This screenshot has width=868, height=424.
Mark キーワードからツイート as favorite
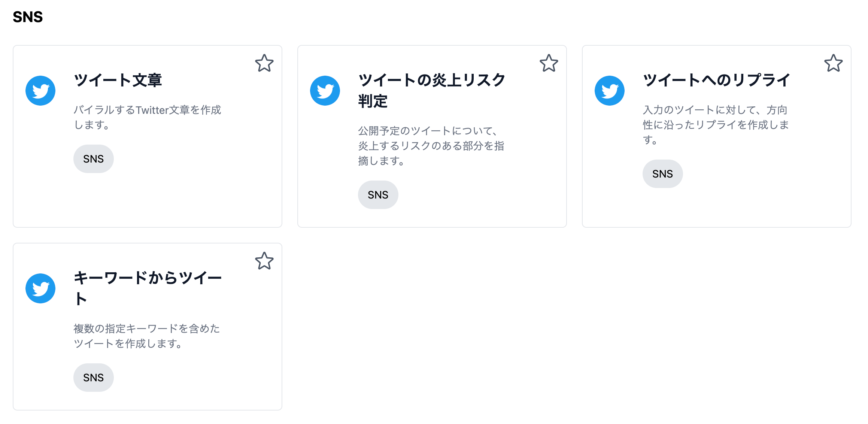click(264, 261)
